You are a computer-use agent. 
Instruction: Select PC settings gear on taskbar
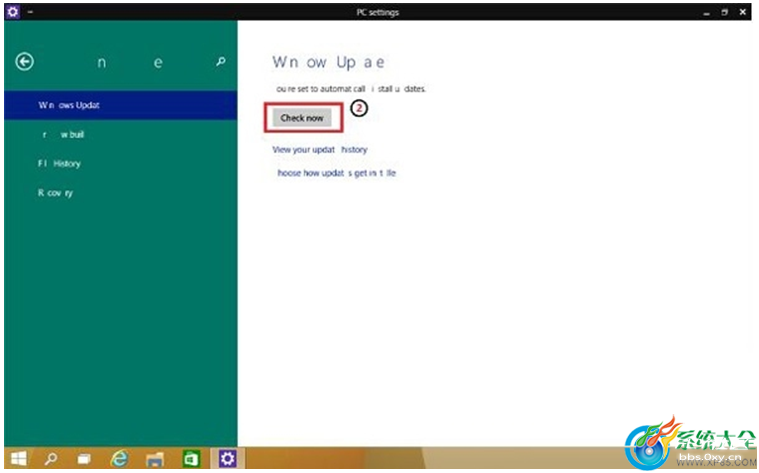click(x=228, y=458)
